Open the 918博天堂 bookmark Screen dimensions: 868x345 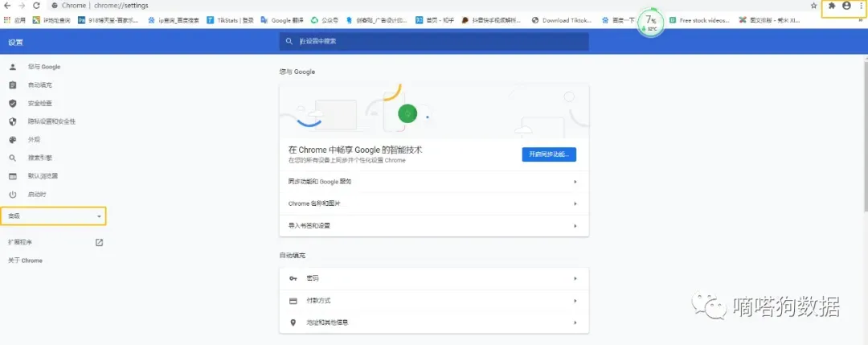(x=108, y=20)
